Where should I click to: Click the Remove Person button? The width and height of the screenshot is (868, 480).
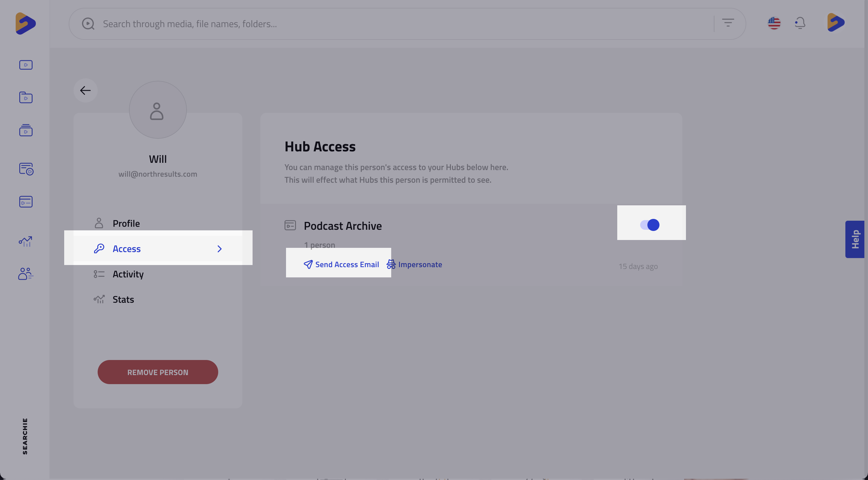tap(158, 372)
